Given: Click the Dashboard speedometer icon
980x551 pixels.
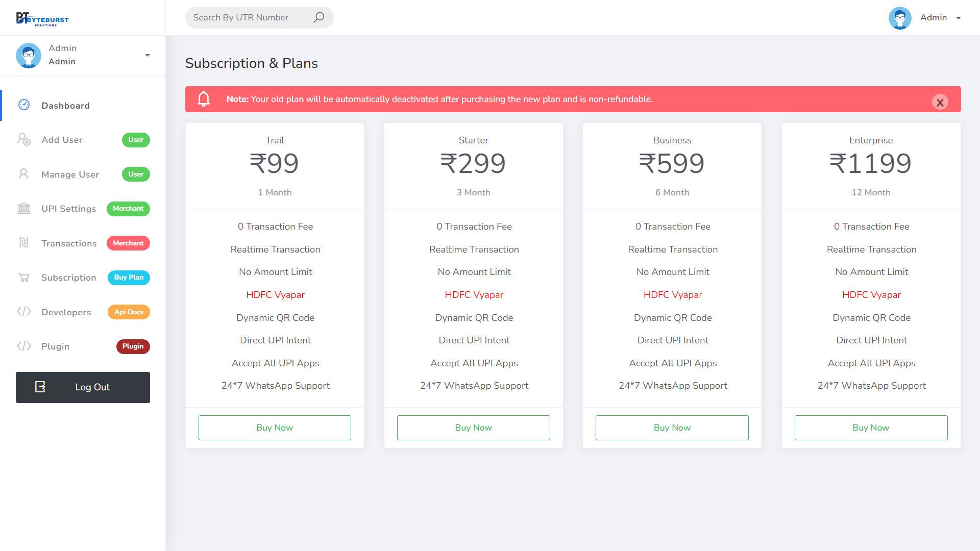Looking at the screenshot, I should coord(24,105).
